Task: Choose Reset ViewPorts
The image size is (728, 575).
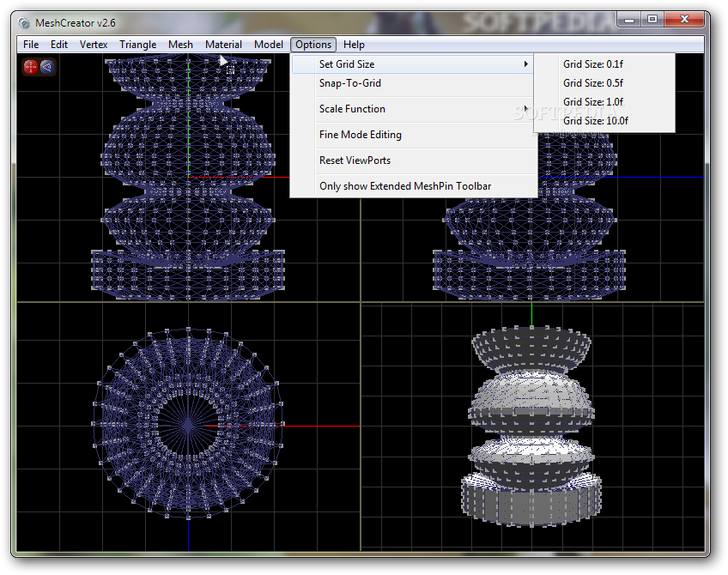Action: pos(412,160)
